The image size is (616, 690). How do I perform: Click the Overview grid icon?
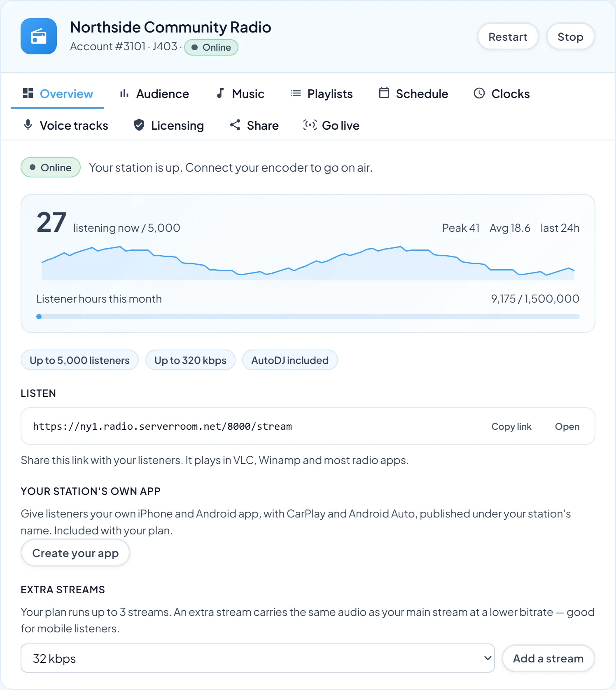(28, 93)
